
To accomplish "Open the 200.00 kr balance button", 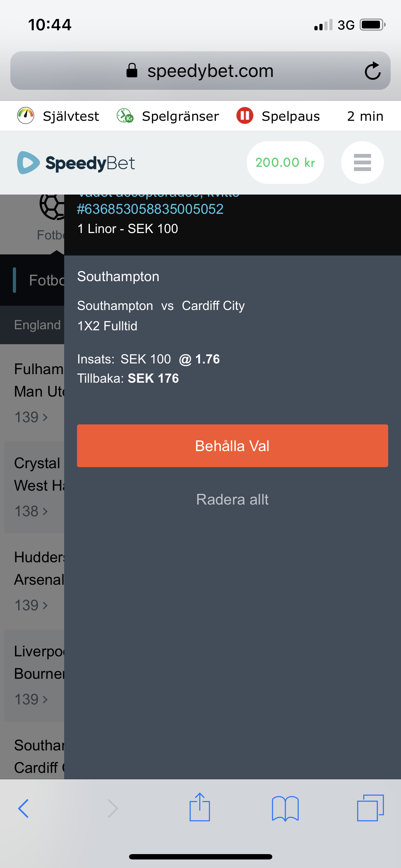I will click(285, 162).
